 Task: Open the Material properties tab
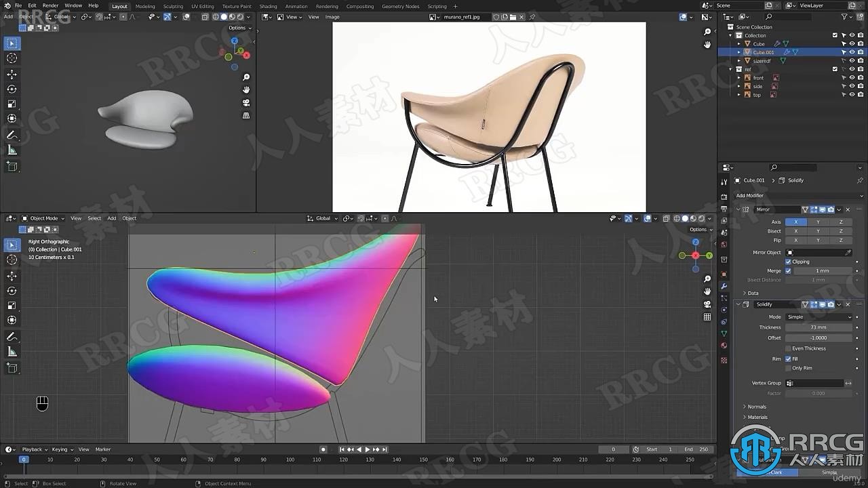coord(724,346)
